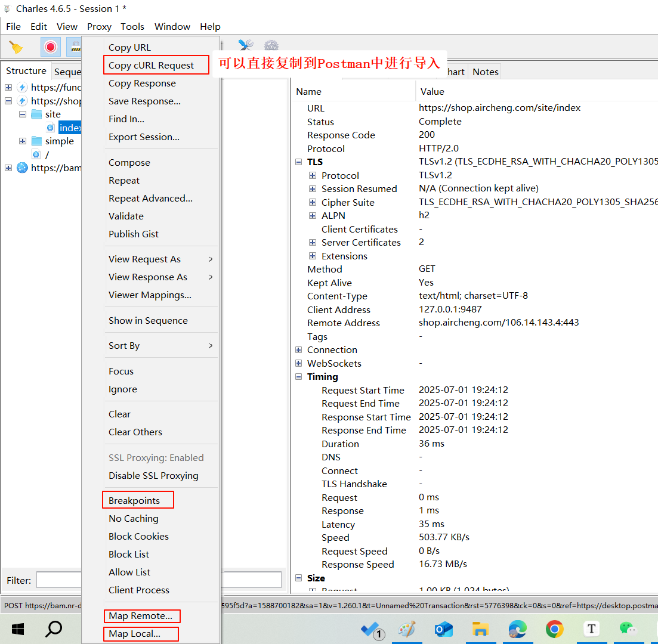658x644 pixels.
Task: Open Google Chrome from the taskbar
Action: tap(554, 629)
